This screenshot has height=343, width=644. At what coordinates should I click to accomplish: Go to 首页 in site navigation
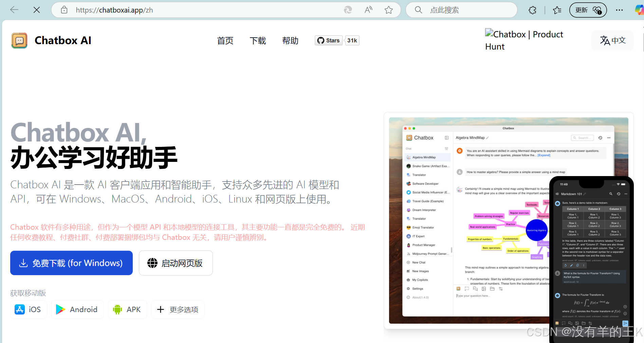(x=225, y=41)
